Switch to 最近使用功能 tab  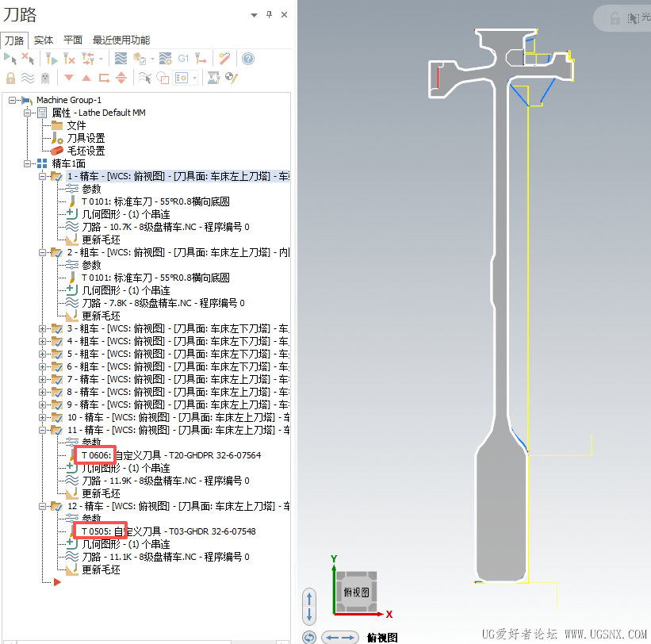pos(121,40)
